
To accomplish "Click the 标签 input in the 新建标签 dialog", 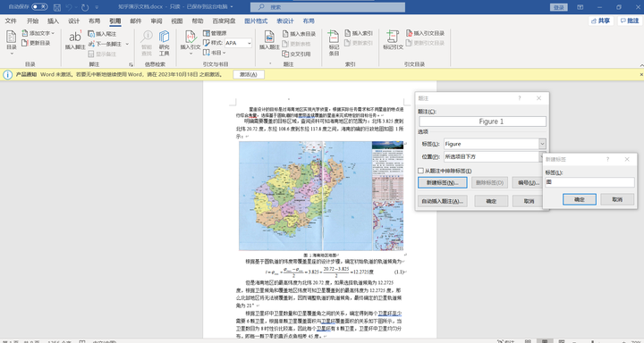I will click(x=589, y=182).
